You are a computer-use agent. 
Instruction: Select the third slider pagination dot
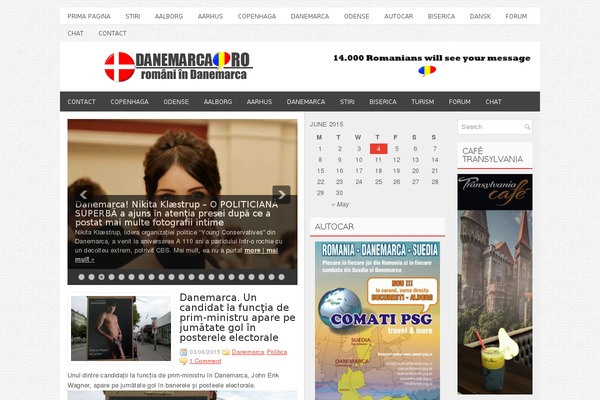tap(101, 277)
